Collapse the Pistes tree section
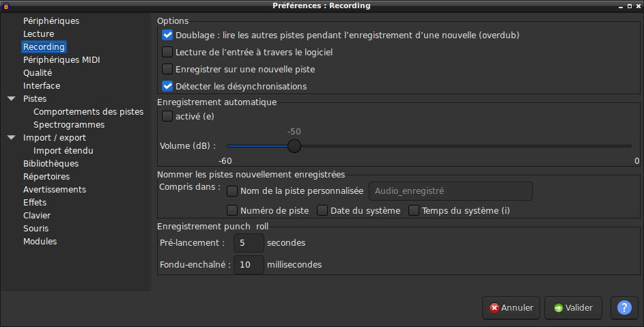Screen dimensions: 644x327 pyautogui.click(x=12, y=98)
